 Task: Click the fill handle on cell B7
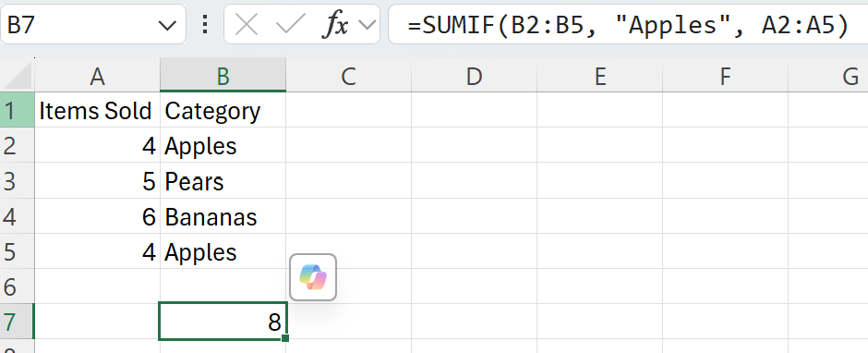pos(284,338)
